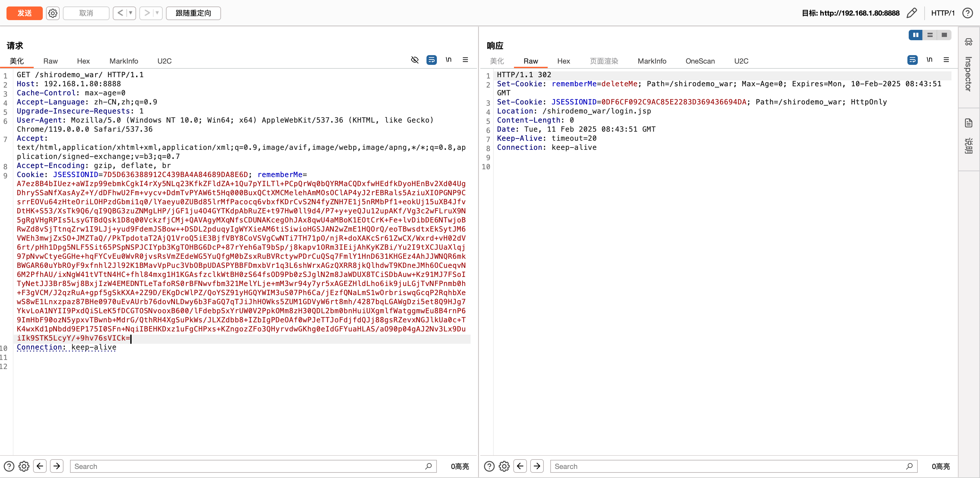Screen dimensions: 980x478
Task: Open request pane hamburger menu
Action: (465, 60)
